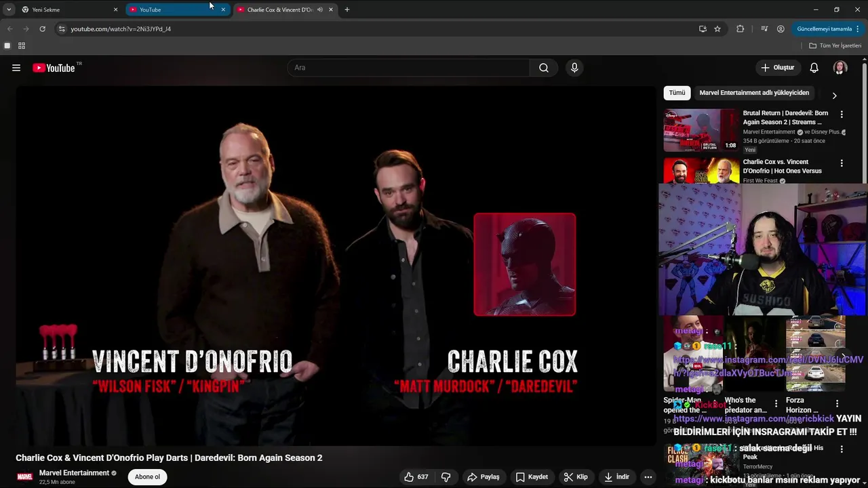Screen dimensions: 868x488
Task: Start voice search with microphone icon
Action: click(574, 68)
